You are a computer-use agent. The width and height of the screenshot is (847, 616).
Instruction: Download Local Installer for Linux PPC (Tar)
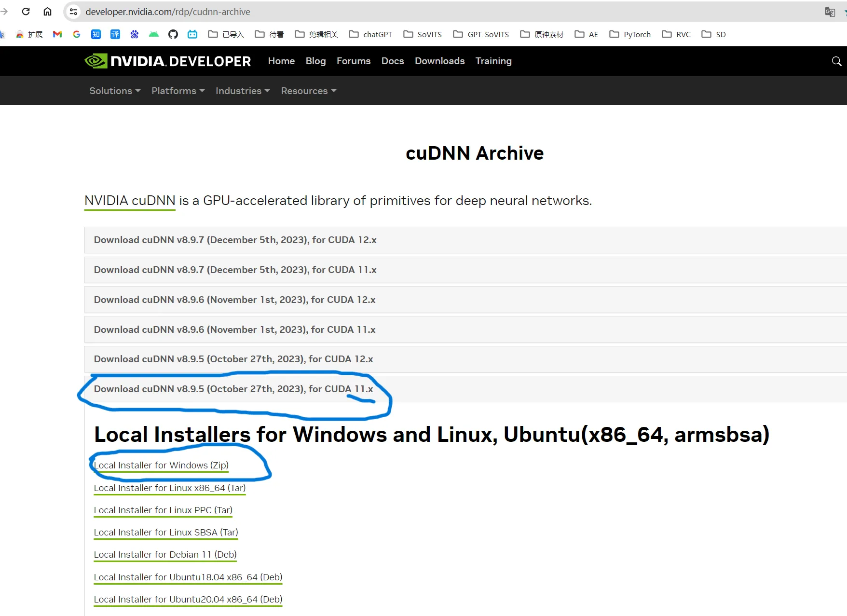tap(163, 510)
